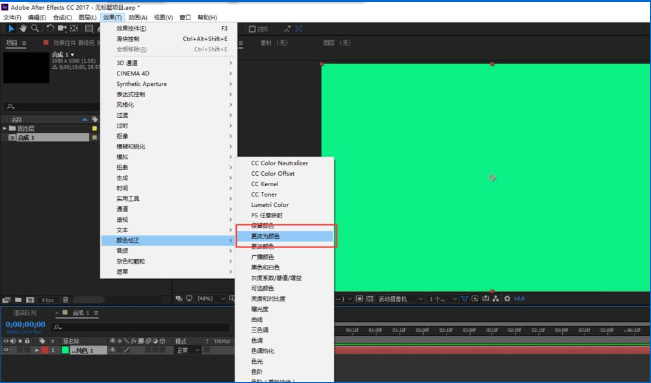Screen dimensions: 651x383
Task: Click the timeline layer search field
Action: click(x=140, y=327)
